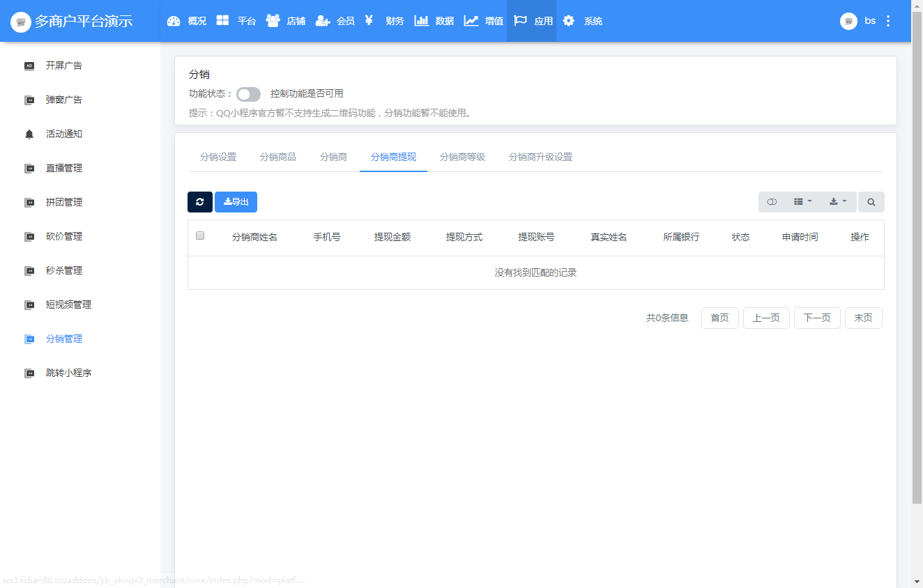Click the 秒杀管理 sidebar icon

point(29,270)
